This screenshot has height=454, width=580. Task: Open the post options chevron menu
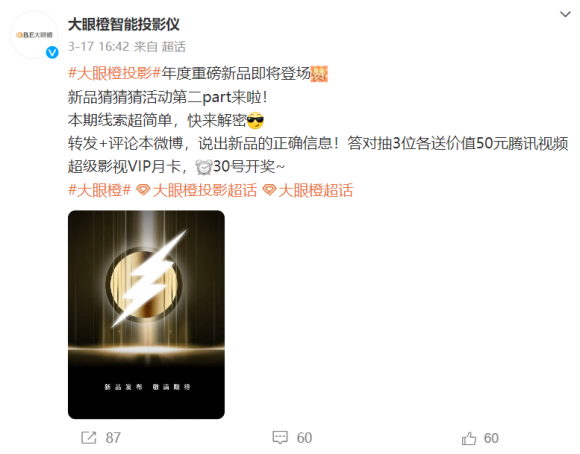click(x=565, y=14)
